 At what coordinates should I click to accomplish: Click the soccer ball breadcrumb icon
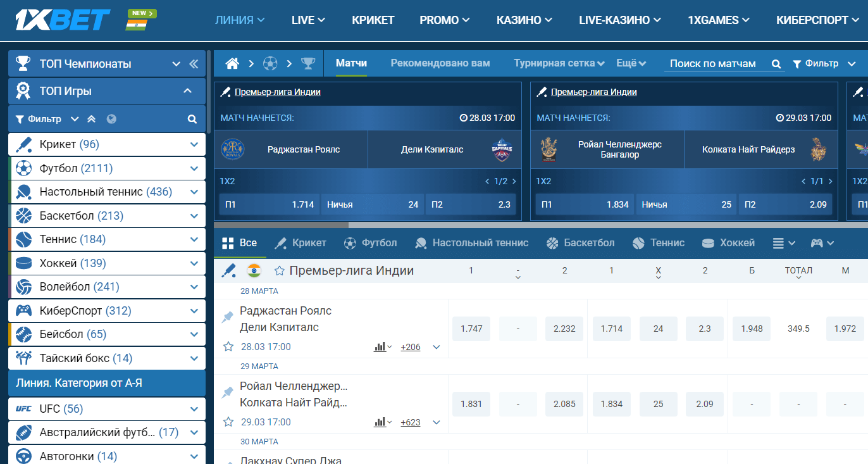270,63
